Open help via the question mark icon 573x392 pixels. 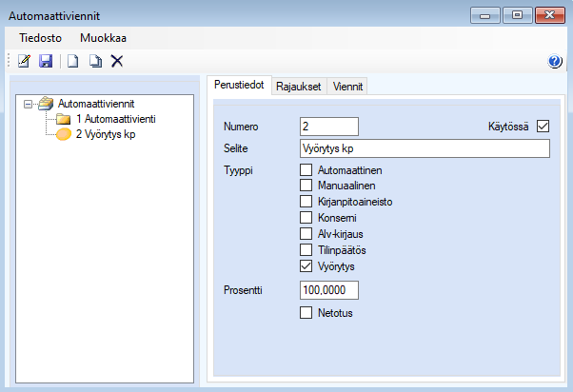pos(554,61)
